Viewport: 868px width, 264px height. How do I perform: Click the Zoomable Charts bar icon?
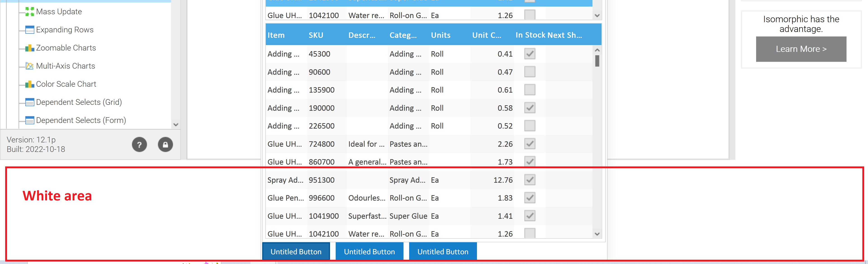click(30, 48)
